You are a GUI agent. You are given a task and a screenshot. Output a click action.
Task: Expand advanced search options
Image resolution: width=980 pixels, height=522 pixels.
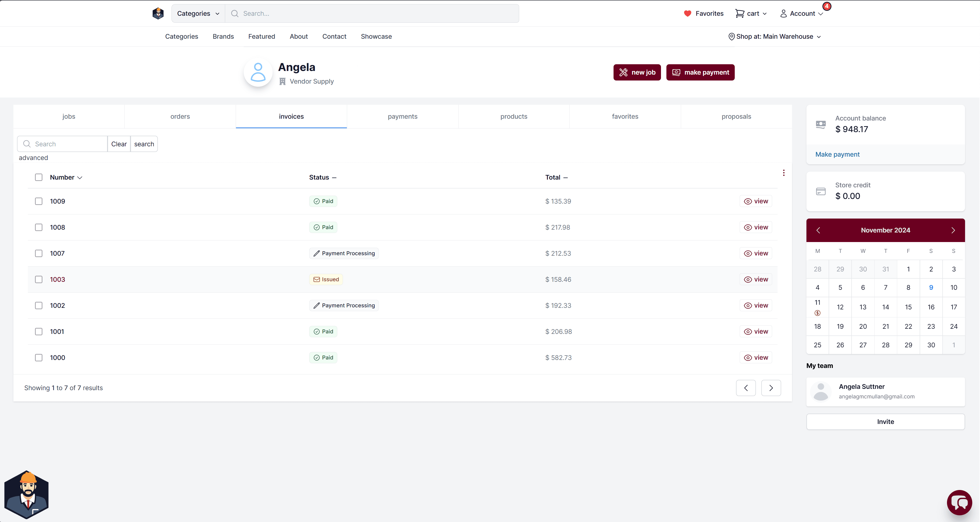[x=34, y=158]
